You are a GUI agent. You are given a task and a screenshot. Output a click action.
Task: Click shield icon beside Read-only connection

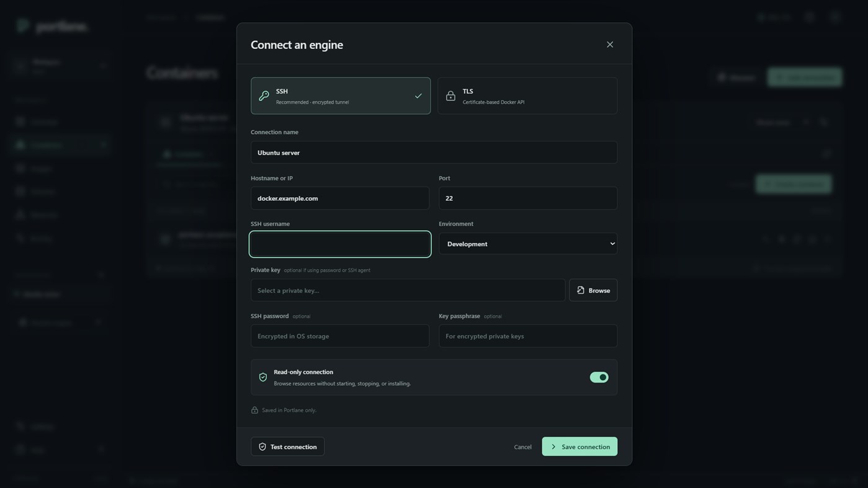tap(263, 377)
